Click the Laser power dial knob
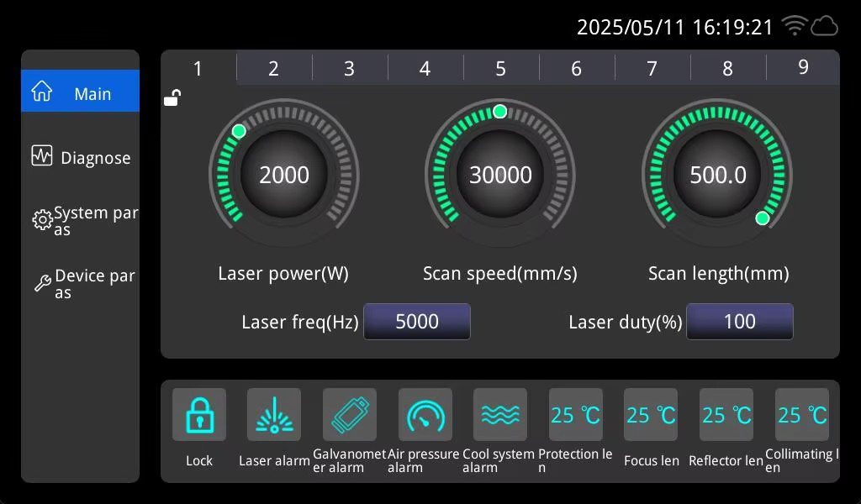This screenshot has height=504, width=861. [x=284, y=175]
